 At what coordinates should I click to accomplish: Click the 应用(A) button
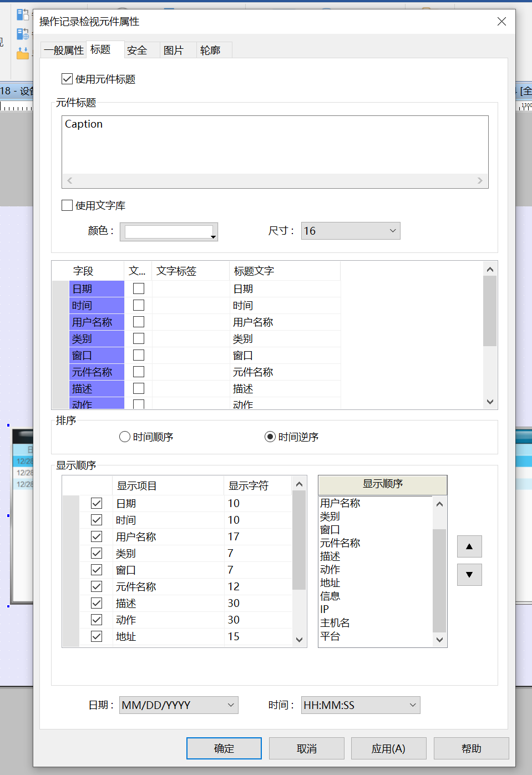coord(388,748)
